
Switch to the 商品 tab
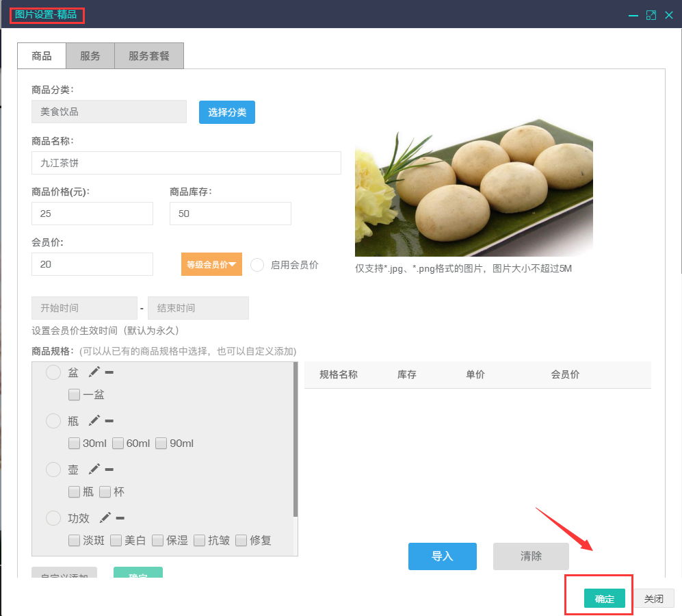click(x=42, y=55)
